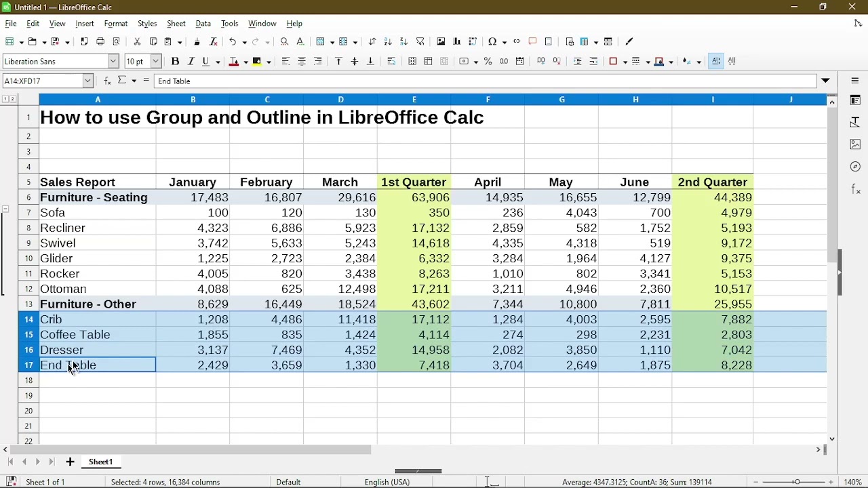Open the Tools menu

[230, 24]
